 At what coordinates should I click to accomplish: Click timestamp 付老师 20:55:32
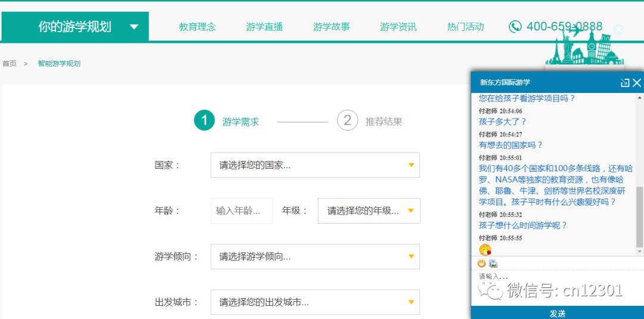point(500,215)
